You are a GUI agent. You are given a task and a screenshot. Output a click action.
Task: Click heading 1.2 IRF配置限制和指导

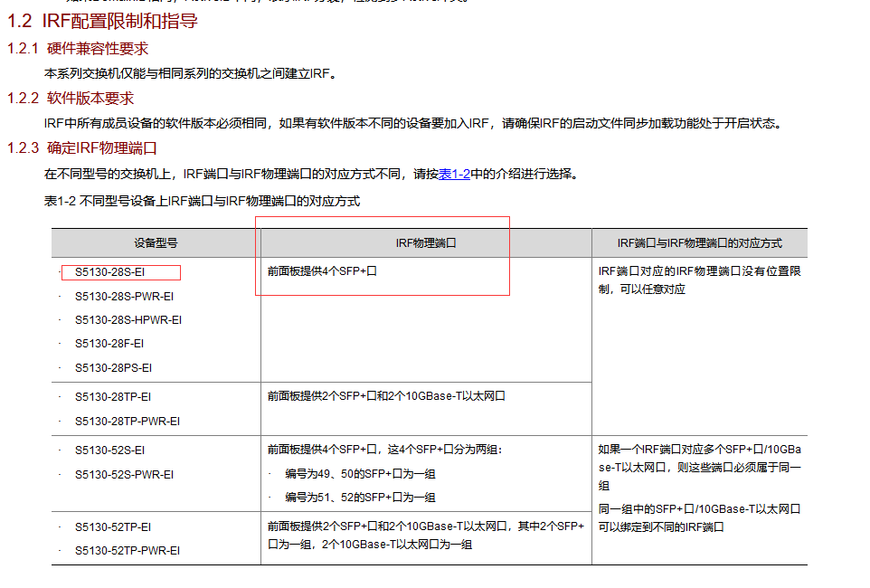[102, 21]
